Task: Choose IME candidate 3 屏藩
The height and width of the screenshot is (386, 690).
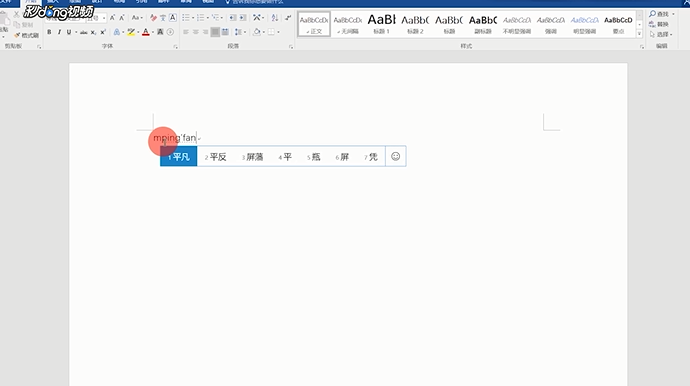Action: tap(253, 157)
